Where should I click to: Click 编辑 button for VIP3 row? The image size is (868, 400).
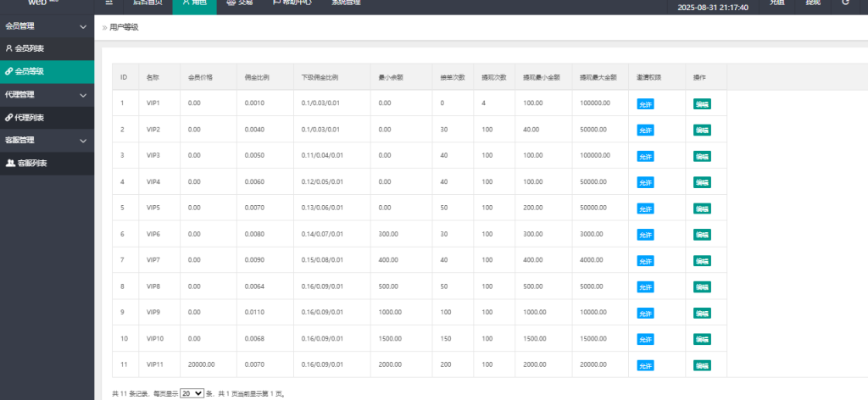point(702,157)
